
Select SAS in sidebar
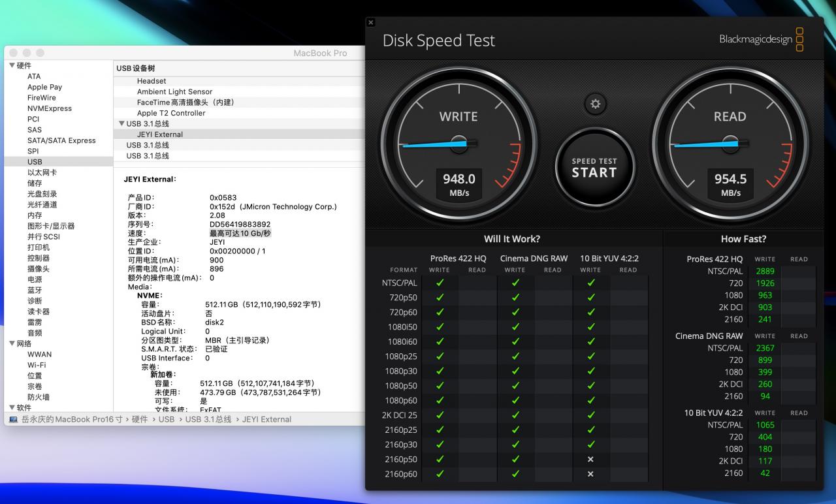click(x=35, y=130)
